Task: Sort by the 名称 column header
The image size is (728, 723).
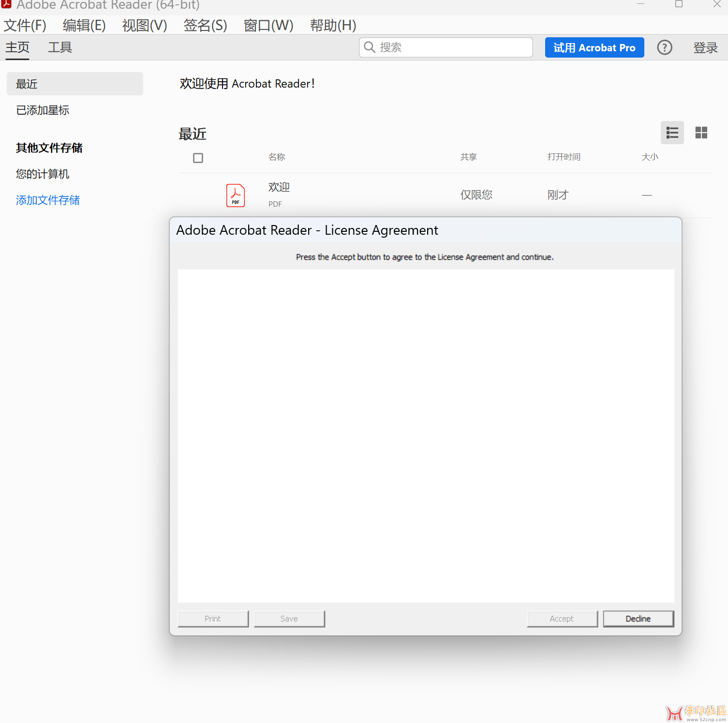Action: 277,157
